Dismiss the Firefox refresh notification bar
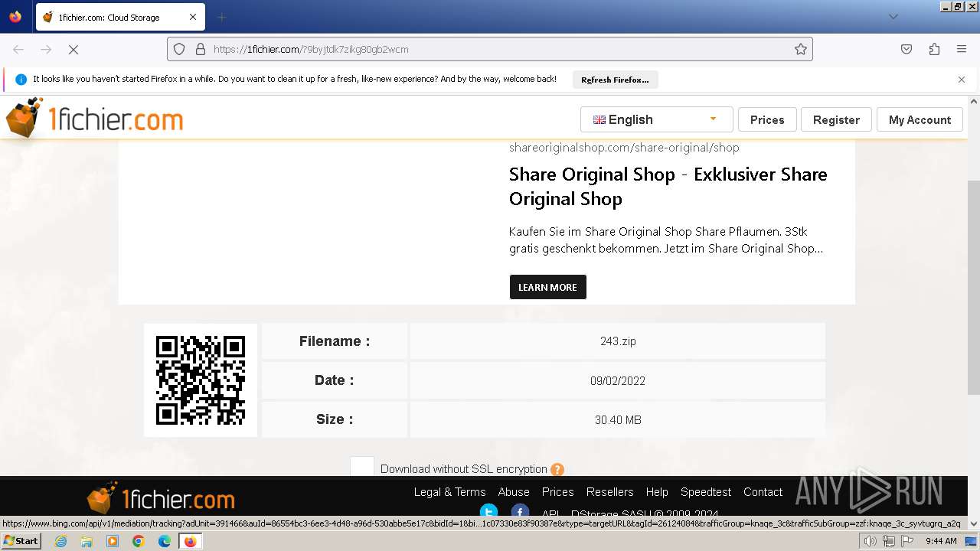The image size is (980, 551). click(x=962, y=80)
